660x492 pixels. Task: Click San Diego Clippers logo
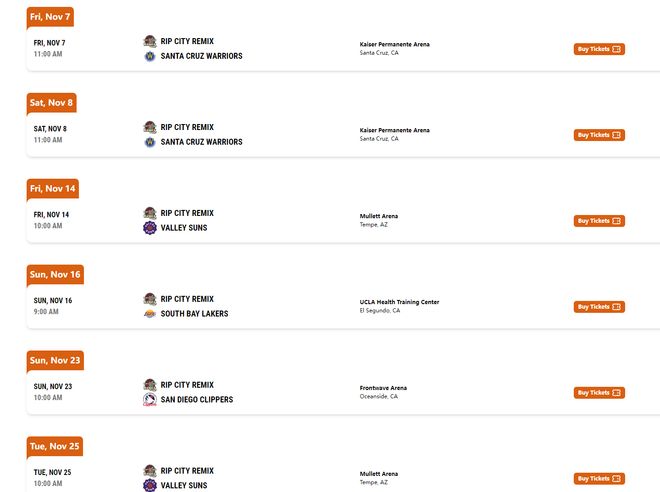(150, 400)
